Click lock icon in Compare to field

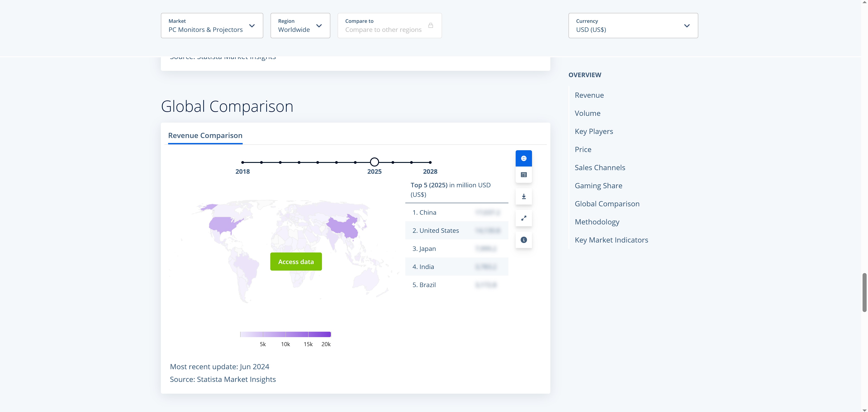[x=431, y=26]
